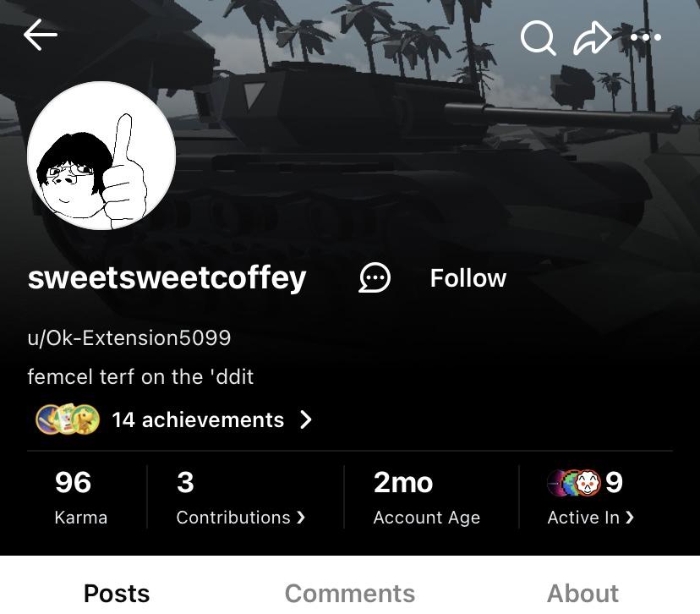Tap the achievement badges icon cluster
Image resolution: width=700 pixels, height=614 pixels.
[x=68, y=419]
